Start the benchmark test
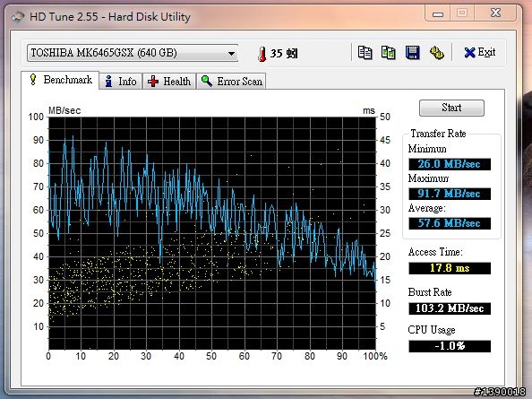Screen dimensions: 532x399 (451, 108)
